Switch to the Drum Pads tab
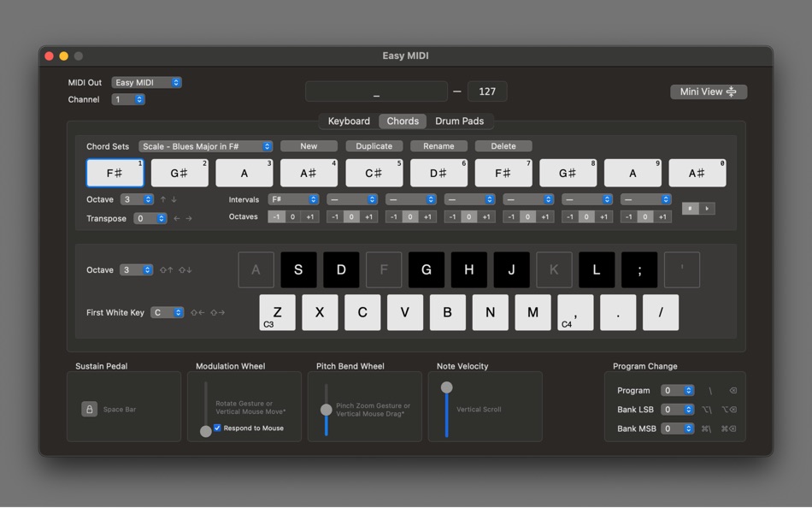This screenshot has height=508, width=812. pos(459,121)
